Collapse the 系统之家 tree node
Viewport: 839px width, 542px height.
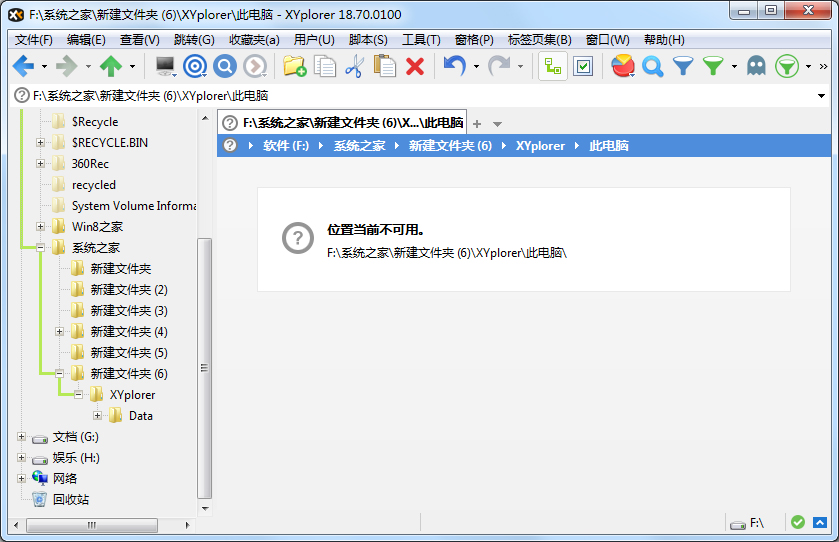(x=41, y=247)
